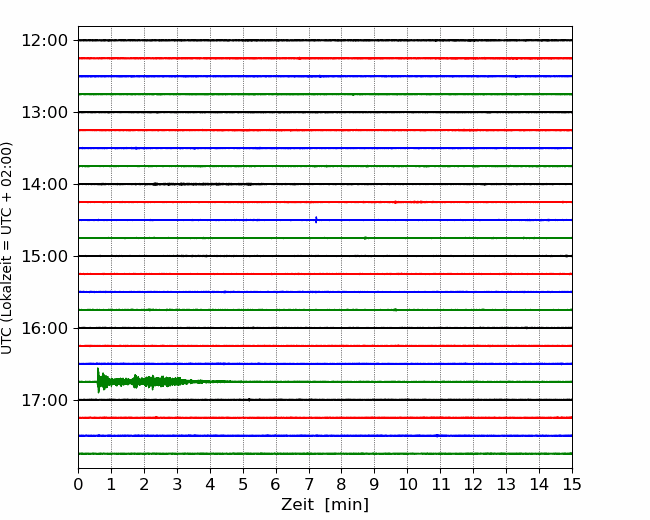Click x-axis tick label 15
The width and height of the screenshot is (650, 520).
pos(572,484)
